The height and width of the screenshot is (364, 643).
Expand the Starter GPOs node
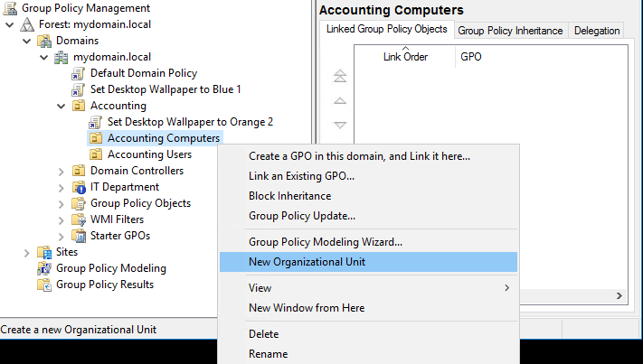pos(61,237)
